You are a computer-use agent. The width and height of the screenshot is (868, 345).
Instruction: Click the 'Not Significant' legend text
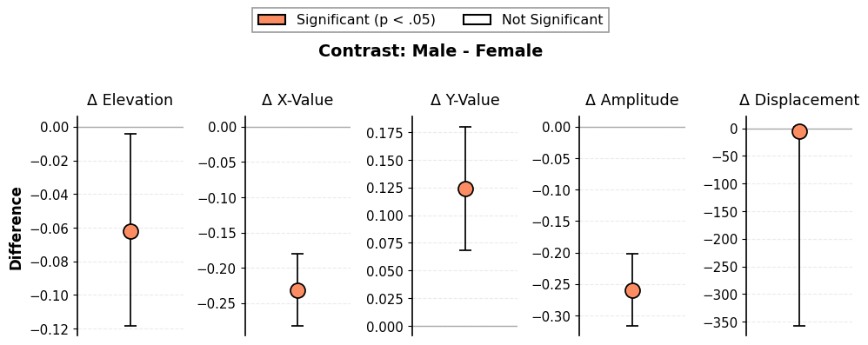click(x=552, y=20)
